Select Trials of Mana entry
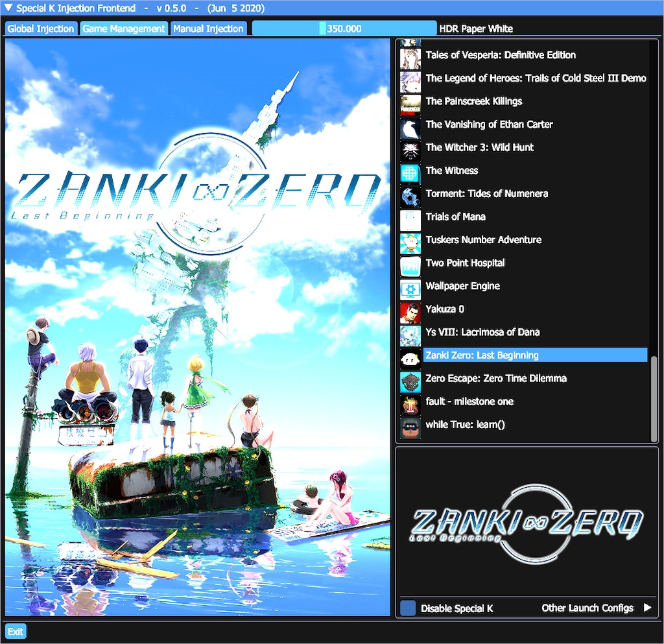The height and width of the screenshot is (644, 664). tap(455, 217)
